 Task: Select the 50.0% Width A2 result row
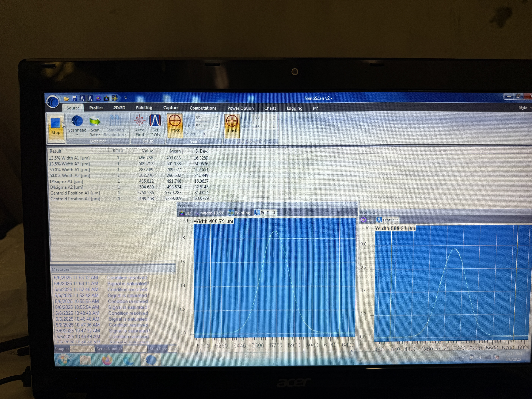click(x=129, y=176)
